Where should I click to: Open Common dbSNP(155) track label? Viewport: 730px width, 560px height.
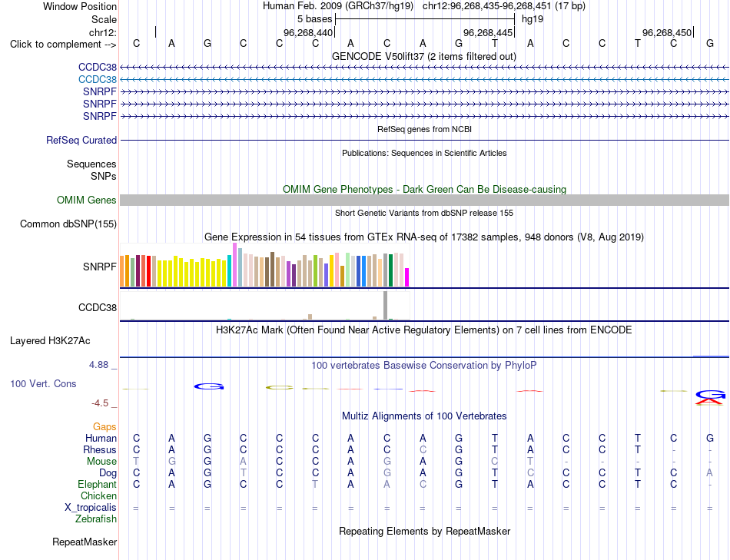tap(68, 224)
